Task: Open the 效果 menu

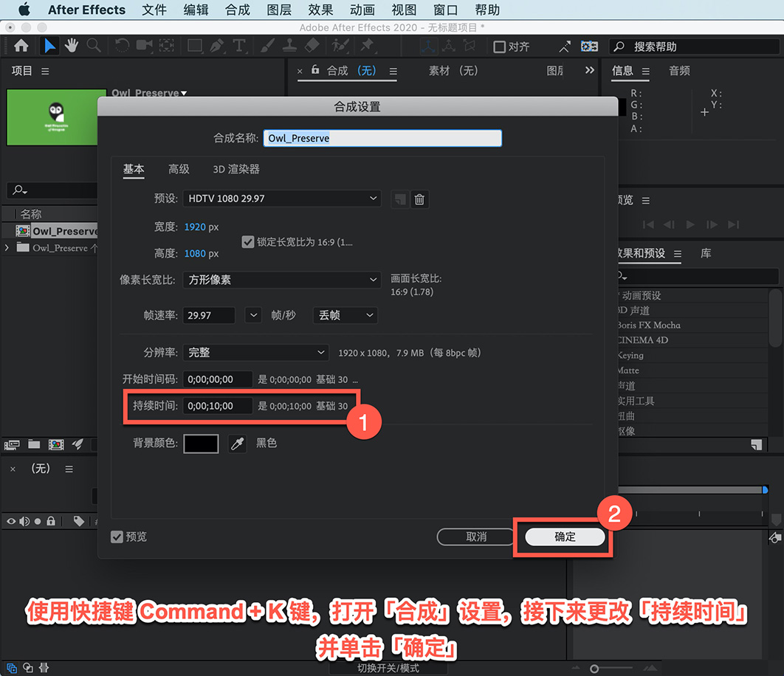Action: [320, 10]
